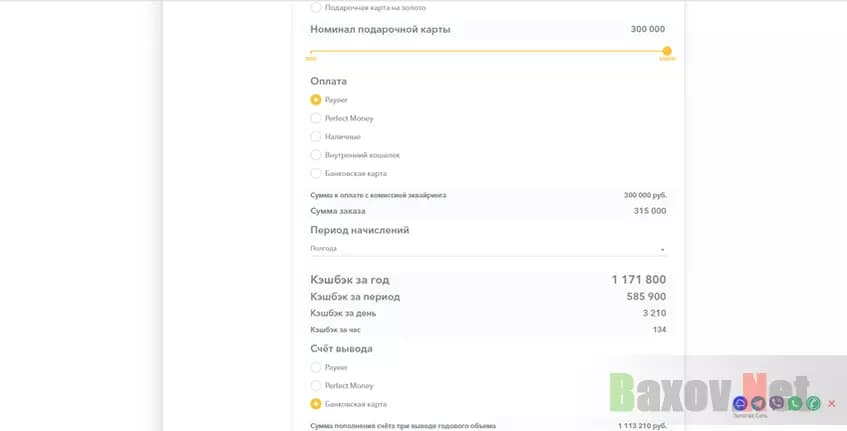
Task: Click the Оплата section heading
Action: (x=328, y=82)
